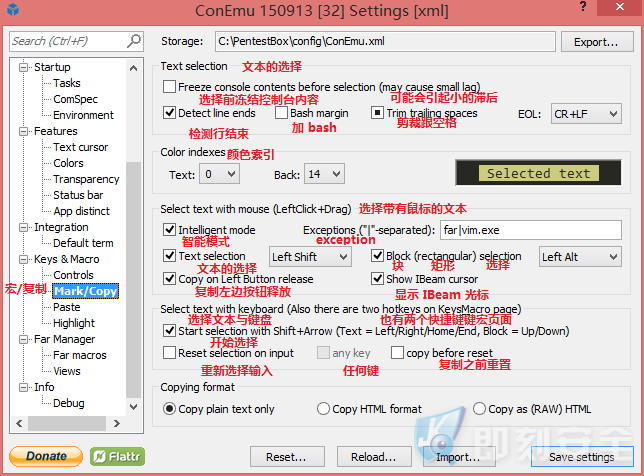
Task: Click the tree horizontal scroll right arrow
Action: pyautogui.click(x=117, y=423)
